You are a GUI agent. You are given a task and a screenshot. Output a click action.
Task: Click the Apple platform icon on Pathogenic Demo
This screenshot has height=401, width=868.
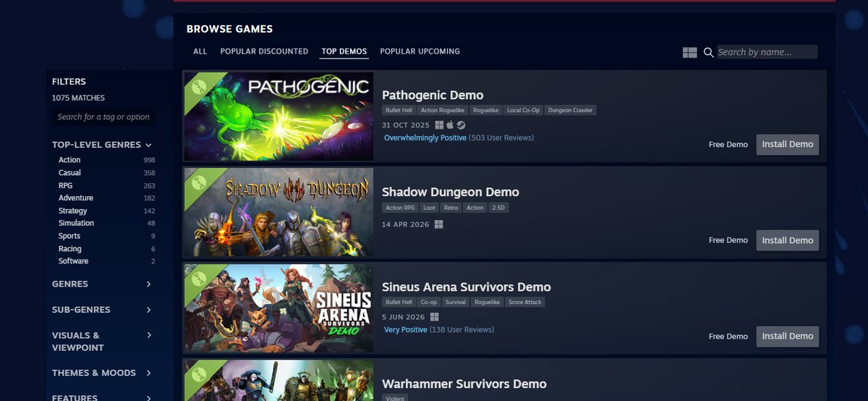point(450,125)
